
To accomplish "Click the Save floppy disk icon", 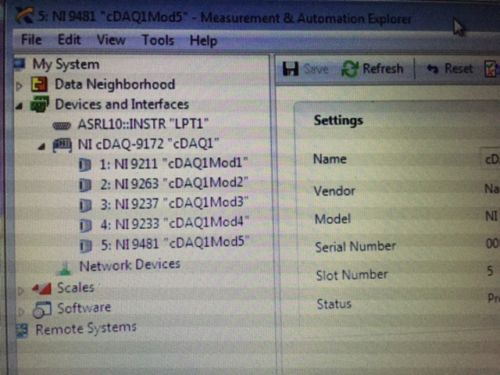I will (290, 69).
